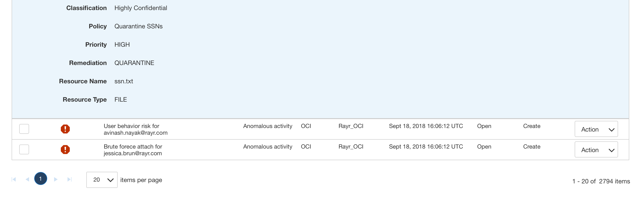644x216 pixels.
Task: Click ssn.txt resource name value
Action: point(123,81)
